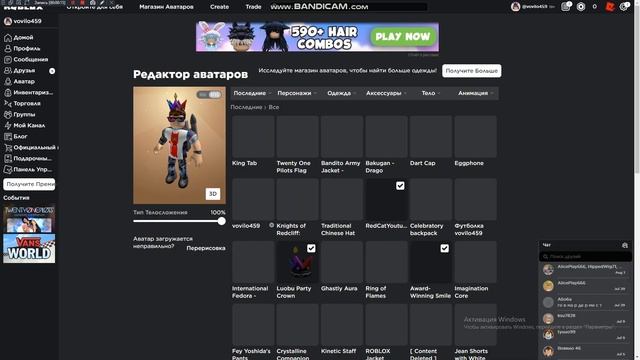
Task: Click the Тип Телосложения slider handle
Action: click(221, 221)
